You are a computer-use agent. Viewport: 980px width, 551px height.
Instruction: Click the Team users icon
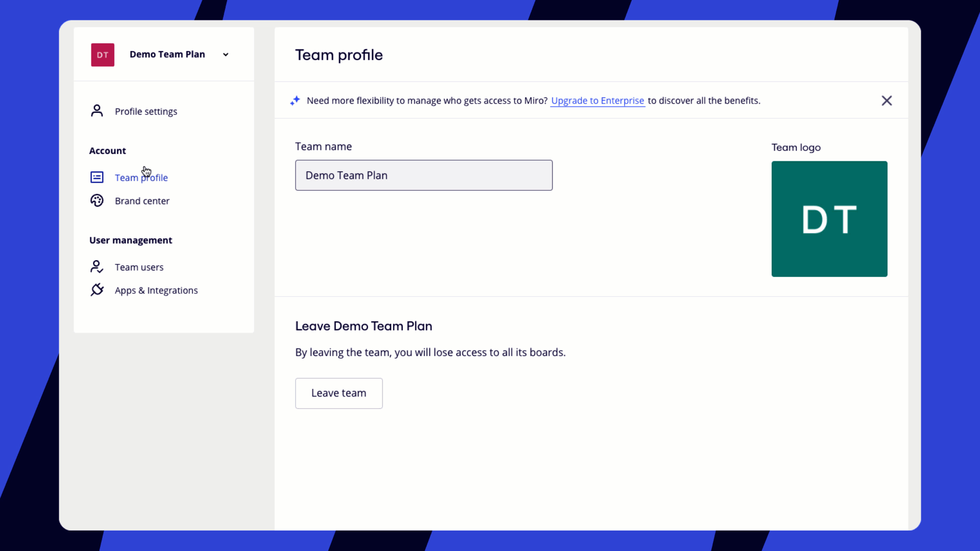tap(97, 266)
